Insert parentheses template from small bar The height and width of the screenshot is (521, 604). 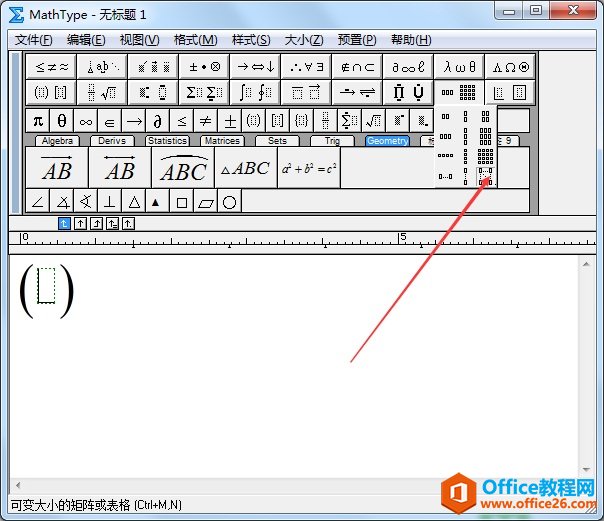click(253, 121)
